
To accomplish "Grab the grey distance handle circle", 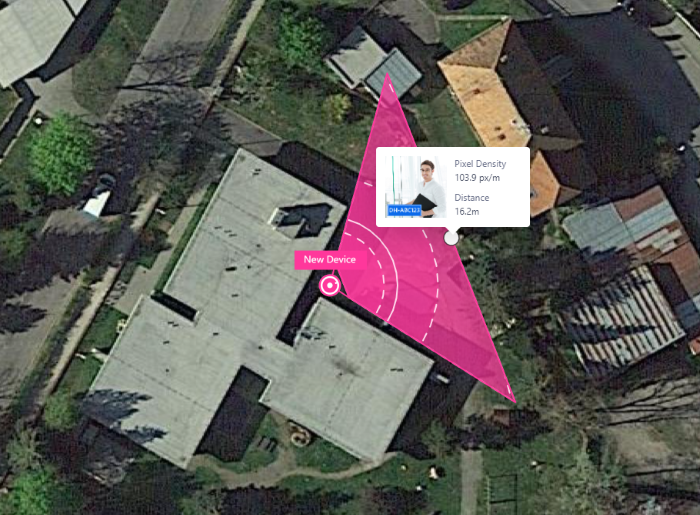I will click(451, 238).
